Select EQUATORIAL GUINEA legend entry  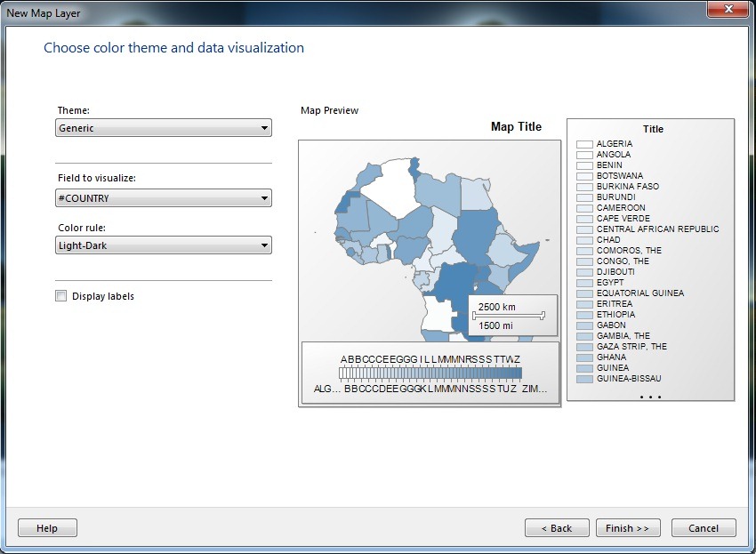click(x=640, y=293)
